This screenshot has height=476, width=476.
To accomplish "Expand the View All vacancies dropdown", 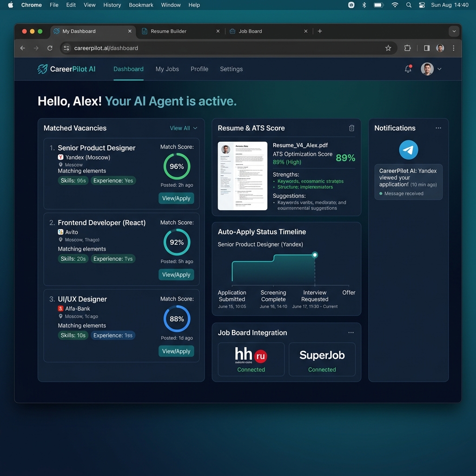I will (183, 128).
